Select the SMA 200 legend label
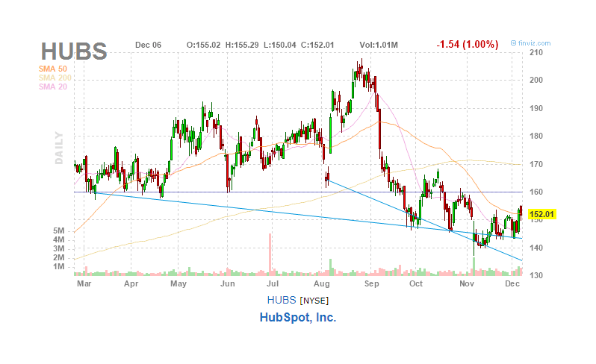 point(55,78)
